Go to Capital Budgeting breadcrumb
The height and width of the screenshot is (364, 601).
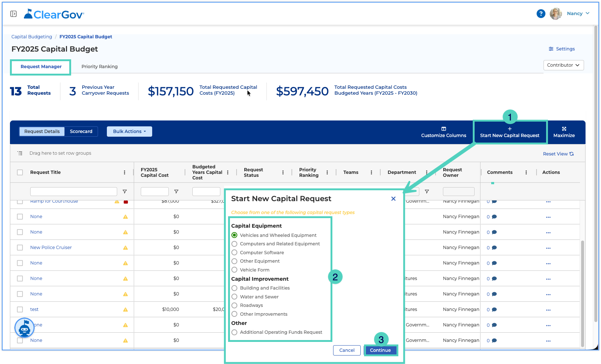tap(32, 37)
